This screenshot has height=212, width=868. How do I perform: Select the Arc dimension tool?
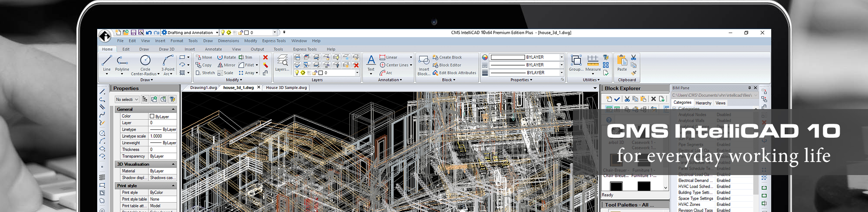pyautogui.click(x=386, y=73)
